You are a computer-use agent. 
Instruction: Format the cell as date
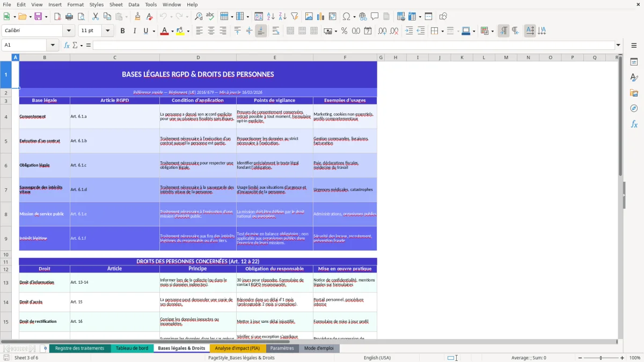(368, 31)
